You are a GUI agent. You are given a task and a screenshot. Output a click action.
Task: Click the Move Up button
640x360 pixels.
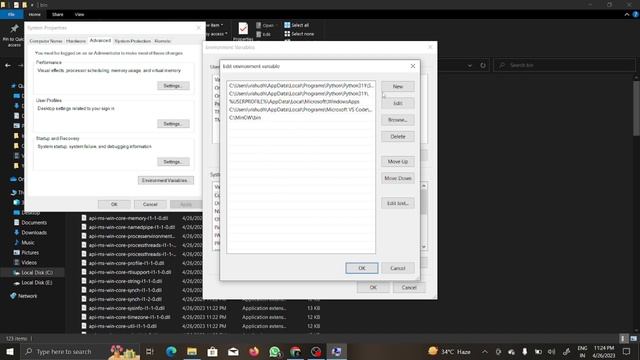point(398,162)
